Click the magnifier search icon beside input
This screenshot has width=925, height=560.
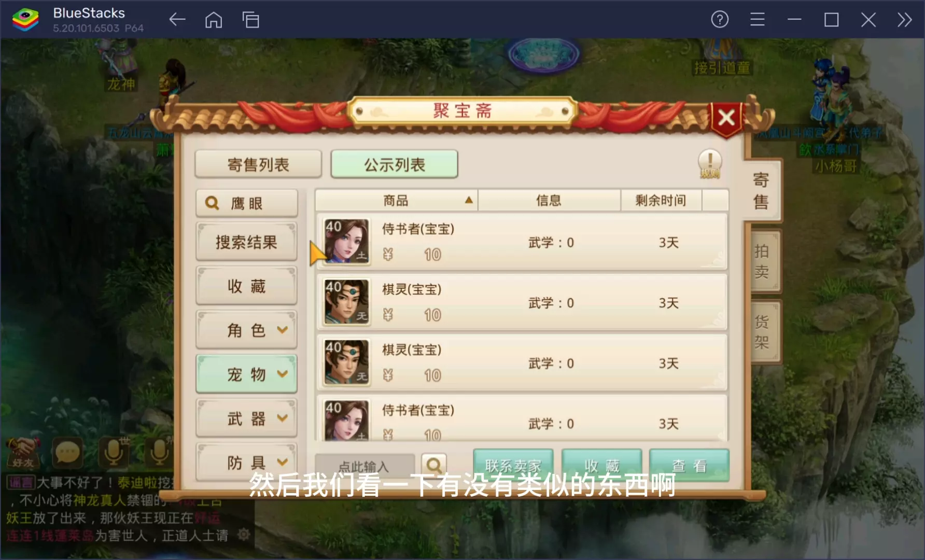pos(434,465)
